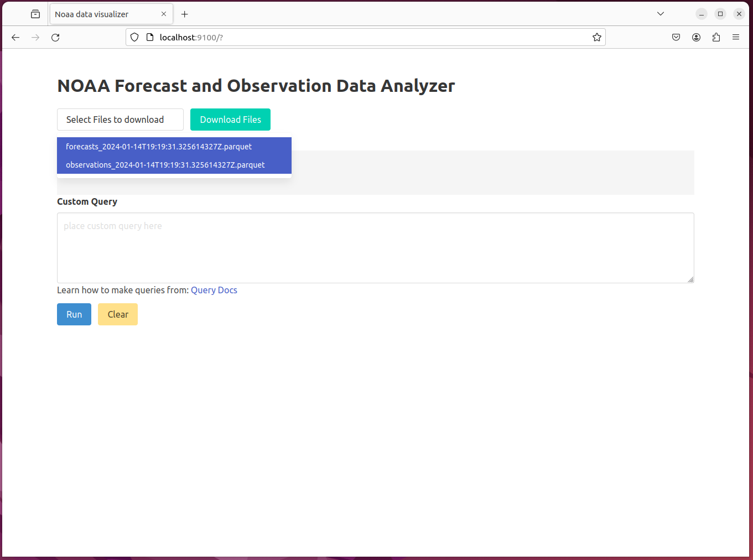Click the shield tracking protection icon

pyautogui.click(x=134, y=37)
